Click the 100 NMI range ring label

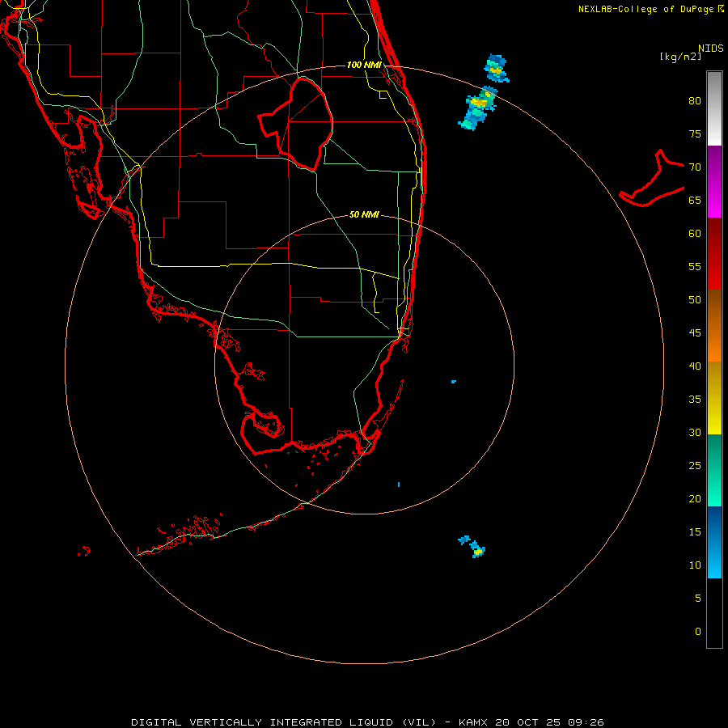click(364, 65)
